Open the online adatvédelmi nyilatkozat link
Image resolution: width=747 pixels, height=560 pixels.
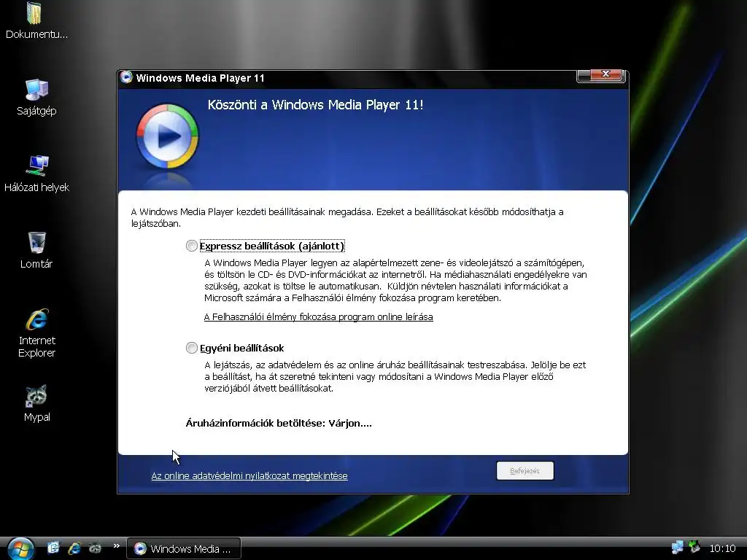pos(249,475)
